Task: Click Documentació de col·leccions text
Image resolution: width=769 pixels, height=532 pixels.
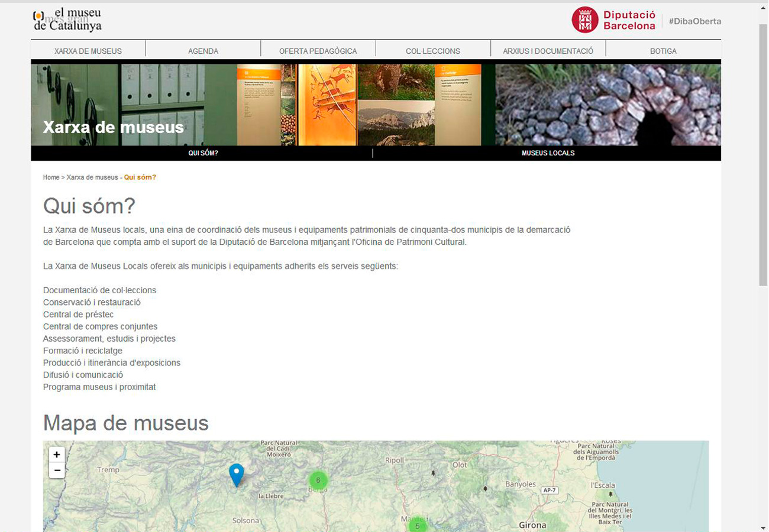Action: 100,290
